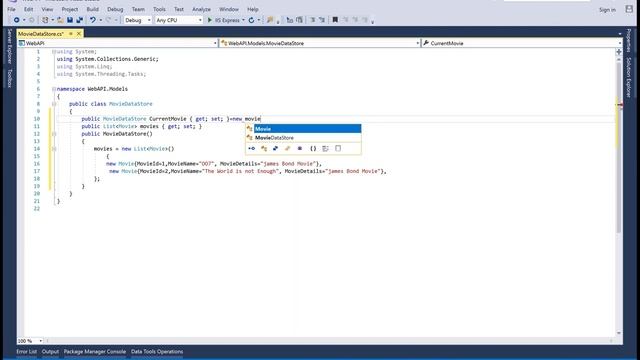Viewport: 640px width, 360px height.
Task: Open the WebAPI.Models.MovieDataStore type dropdown
Action: pos(320,43)
